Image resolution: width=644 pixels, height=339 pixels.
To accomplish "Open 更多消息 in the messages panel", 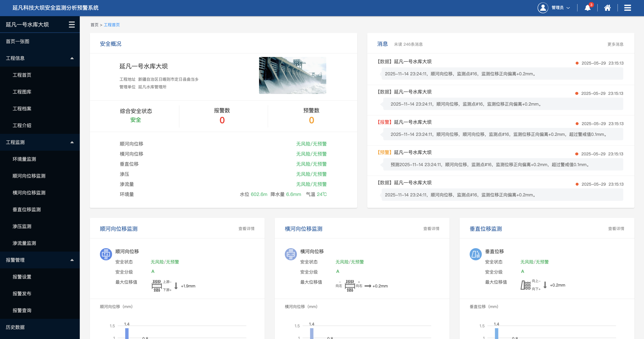I will click(x=615, y=44).
